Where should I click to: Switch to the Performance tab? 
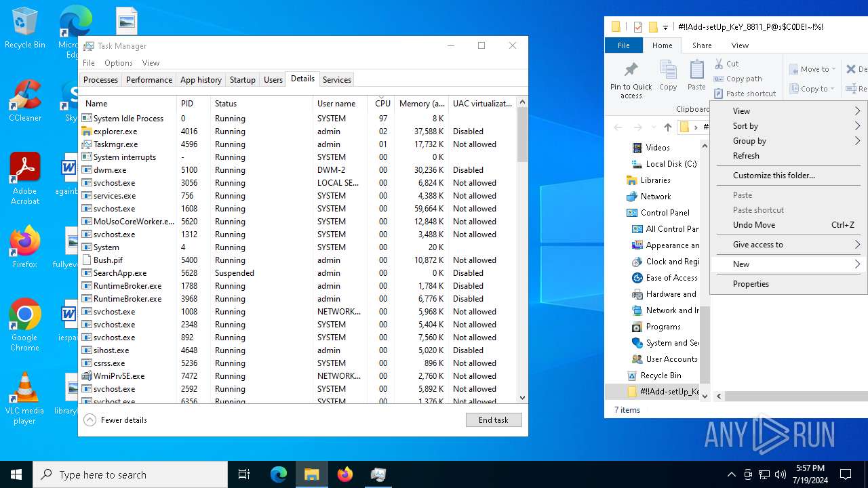click(149, 80)
